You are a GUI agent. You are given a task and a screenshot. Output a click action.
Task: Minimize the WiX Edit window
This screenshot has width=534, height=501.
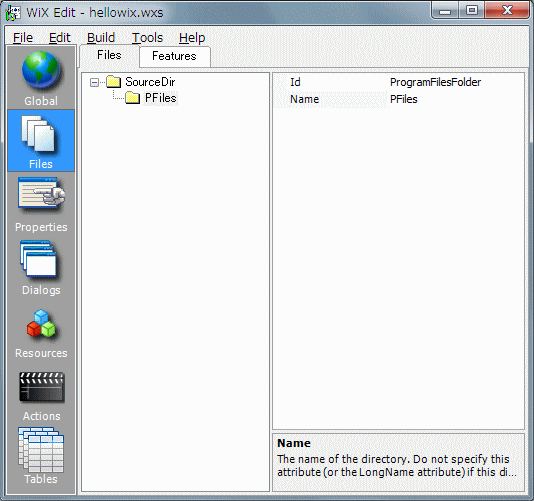tap(445, 11)
